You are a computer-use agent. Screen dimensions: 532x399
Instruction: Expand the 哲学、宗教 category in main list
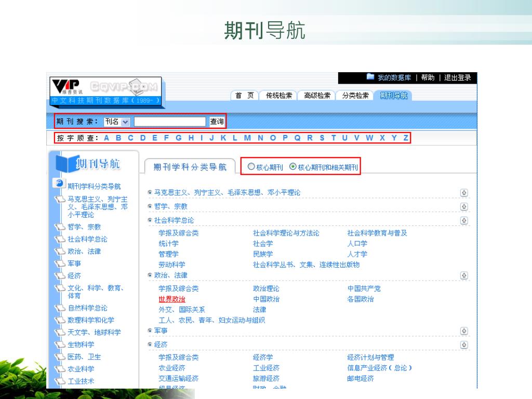tap(150, 206)
